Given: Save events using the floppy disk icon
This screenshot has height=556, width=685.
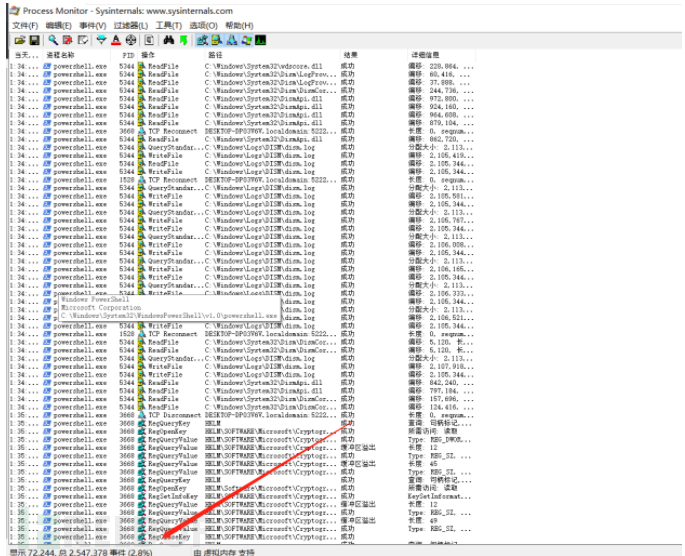Looking at the screenshot, I should click(x=35, y=40).
